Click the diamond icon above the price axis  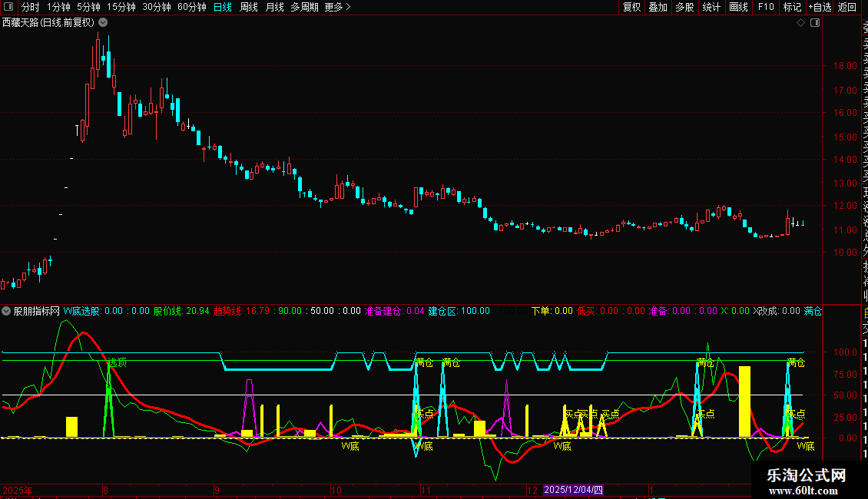point(800,23)
